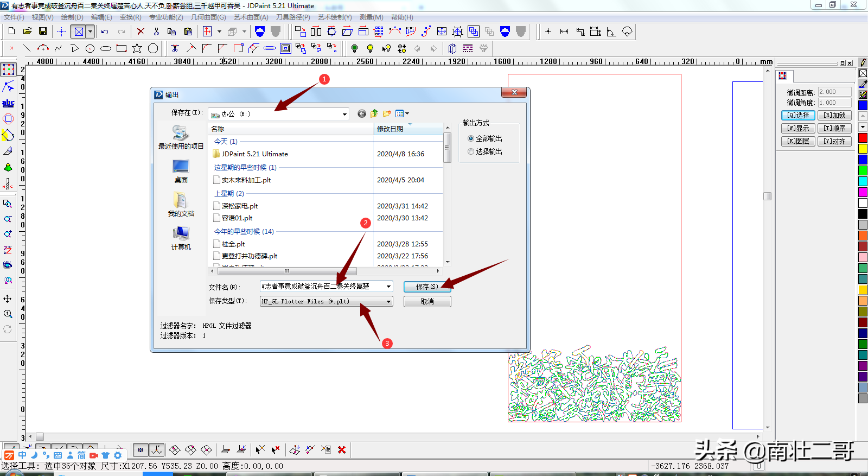Click the 保存(S) button
868x476 pixels.
427,287
